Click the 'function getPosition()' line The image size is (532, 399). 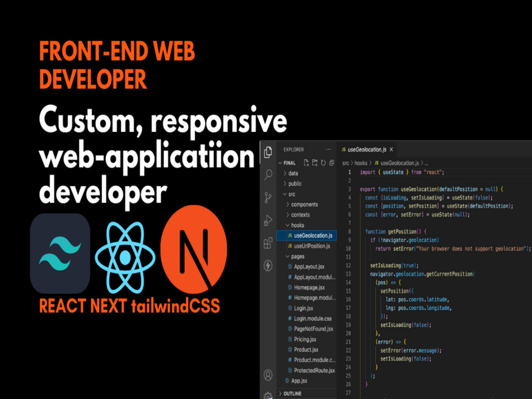tap(396, 232)
